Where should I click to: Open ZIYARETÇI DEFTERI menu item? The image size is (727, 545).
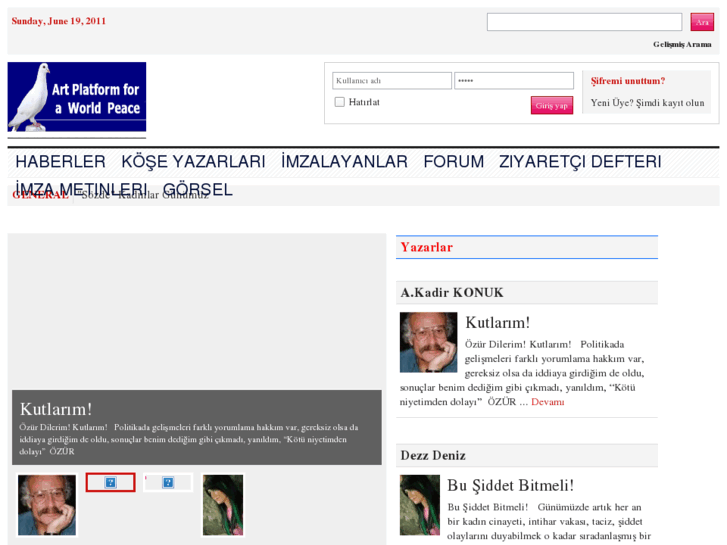[580, 161]
